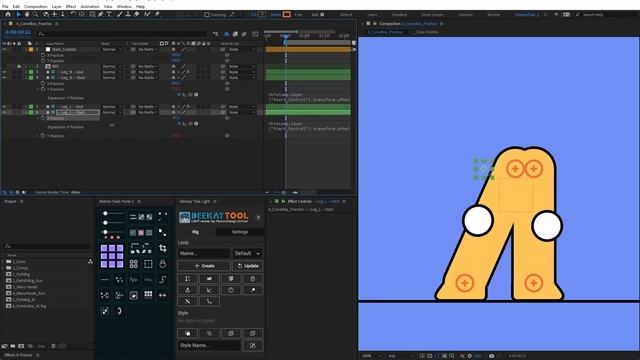Open parent link dropdown for Start_Control layer
The height and width of the screenshot is (360, 640).
(x=242, y=49)
